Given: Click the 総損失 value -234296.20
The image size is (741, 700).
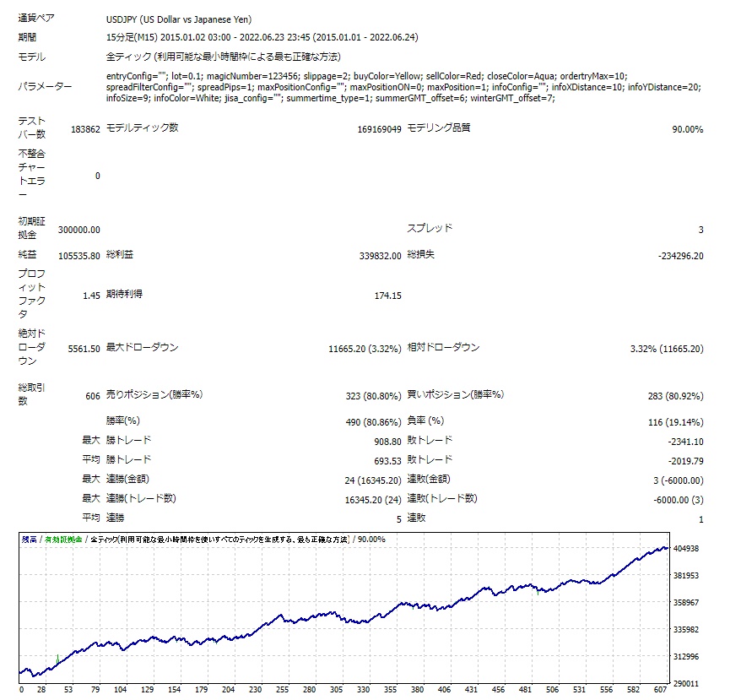Looking at the screenshot, I should pyautogui.click(x=681, y=255).
